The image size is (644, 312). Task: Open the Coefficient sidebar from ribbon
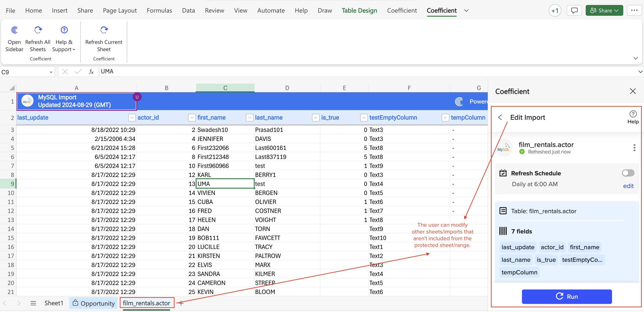point(14,38)
